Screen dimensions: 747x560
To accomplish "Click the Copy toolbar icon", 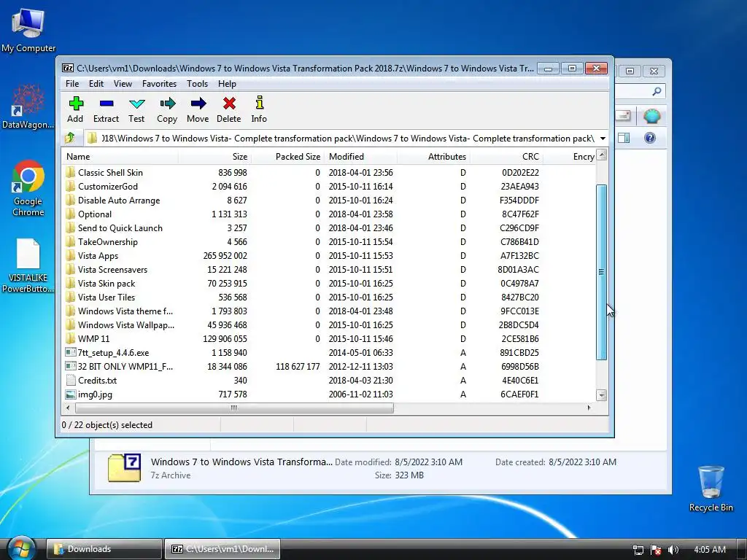I will point(167,104).
